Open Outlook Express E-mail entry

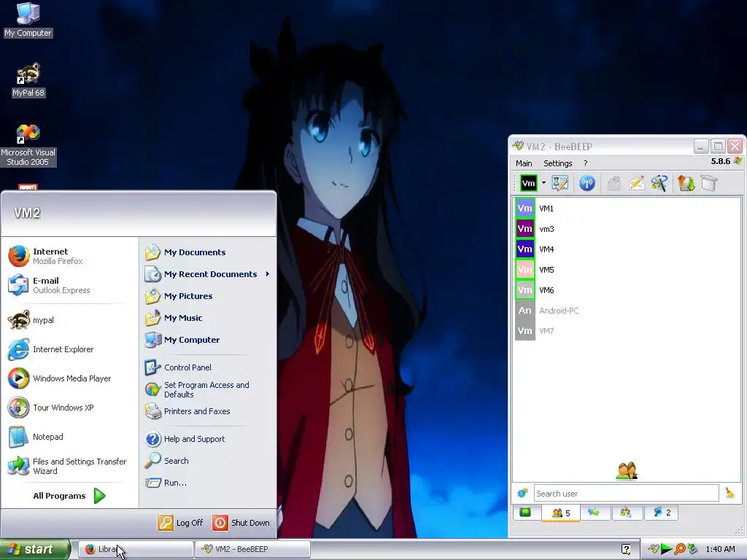(x=69, y=285)
